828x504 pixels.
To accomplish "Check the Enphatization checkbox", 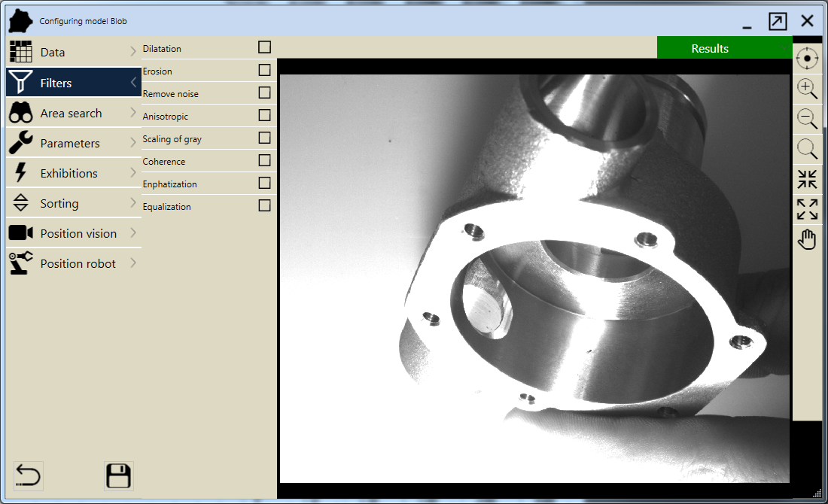I will (x=264, y=183).
